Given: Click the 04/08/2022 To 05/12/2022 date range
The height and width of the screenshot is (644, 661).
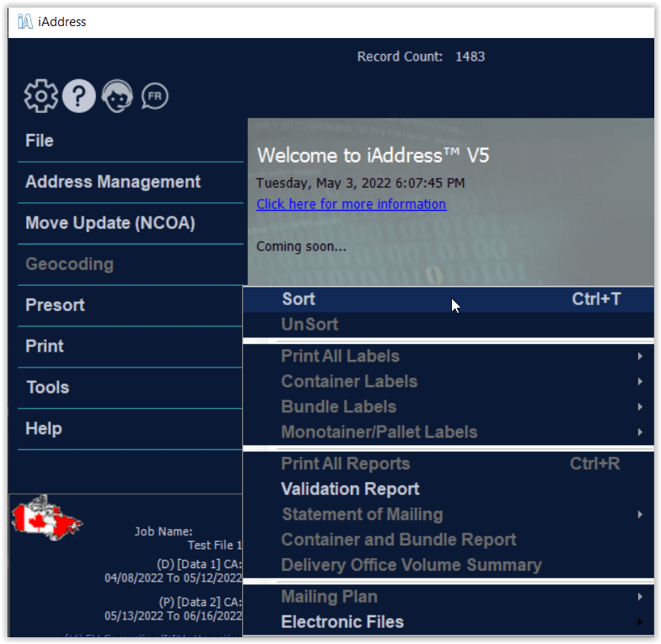Looking at the screenshot, I should pyautogui.click(x=174, y=578).
